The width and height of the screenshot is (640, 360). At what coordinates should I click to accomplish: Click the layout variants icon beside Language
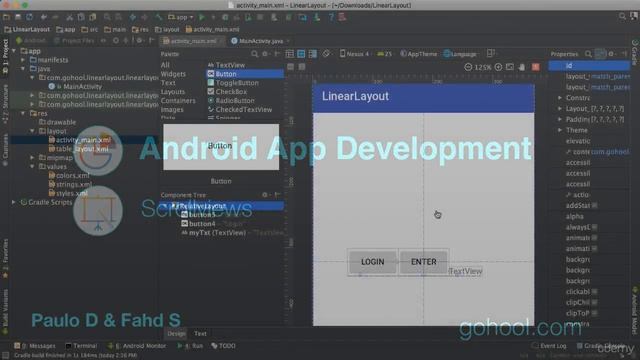(491, 53)
